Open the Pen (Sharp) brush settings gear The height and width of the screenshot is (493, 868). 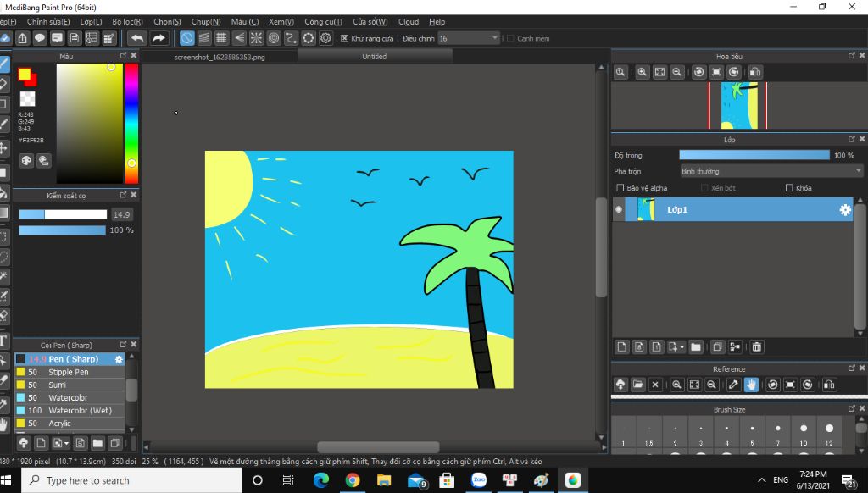119,359
